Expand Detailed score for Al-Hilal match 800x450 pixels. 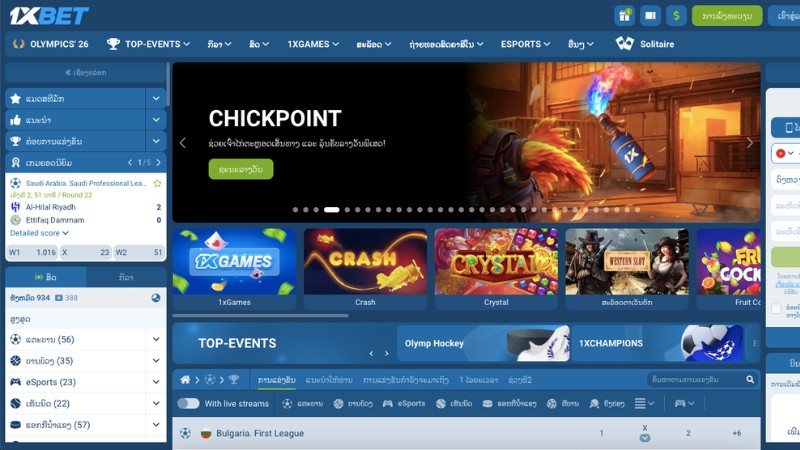[x=39, y=233]
